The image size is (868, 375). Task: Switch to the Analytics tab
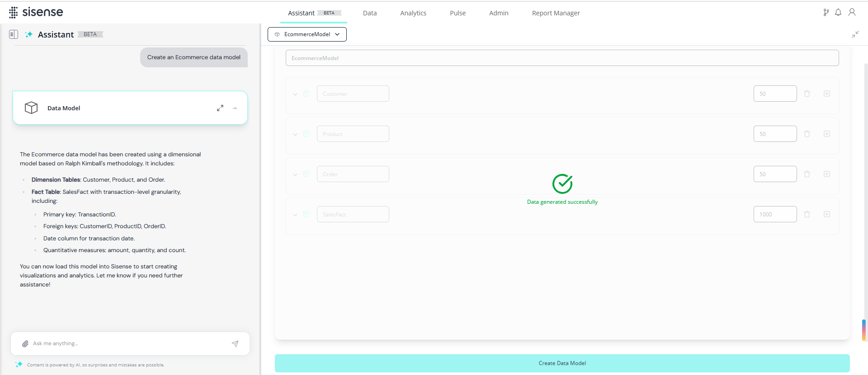[x=413, y=13]
